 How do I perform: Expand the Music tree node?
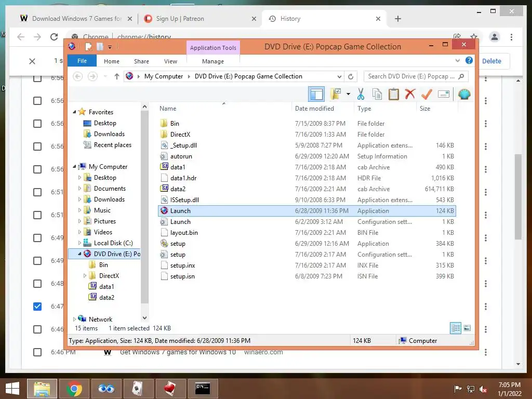tap(79, 210)
